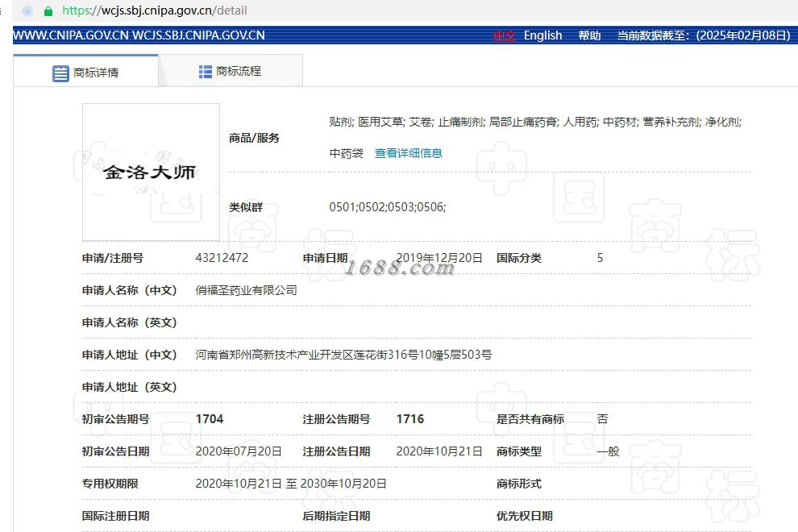Open 查看详细信息 link for goods/services
This screenshot has height=532, width=798.
(x=408, y=153)
